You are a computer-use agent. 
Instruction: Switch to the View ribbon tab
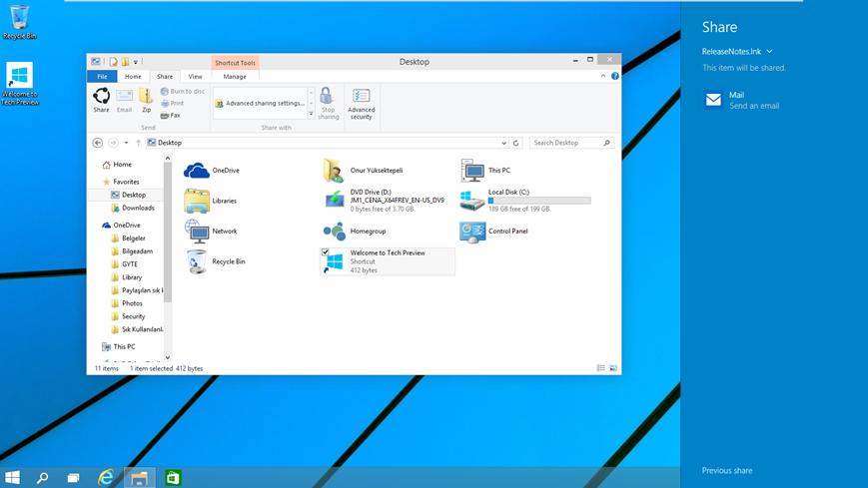[x=195, y=77]
